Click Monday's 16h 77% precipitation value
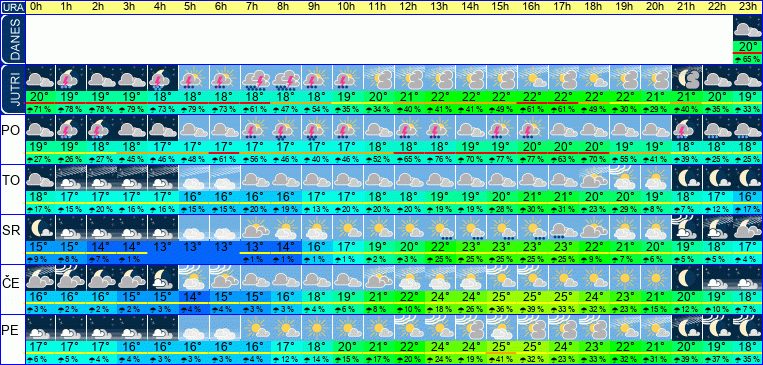763x365 pixels. click(x=532, y=159)
